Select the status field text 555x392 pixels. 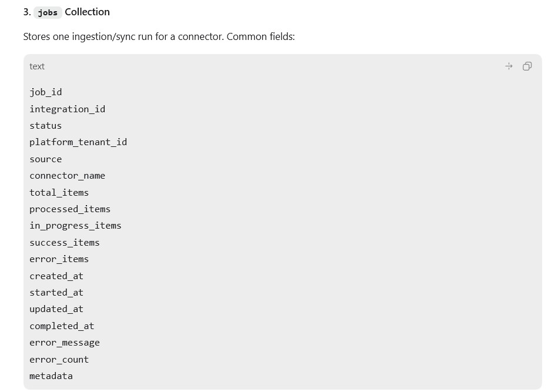coord(46,126)
